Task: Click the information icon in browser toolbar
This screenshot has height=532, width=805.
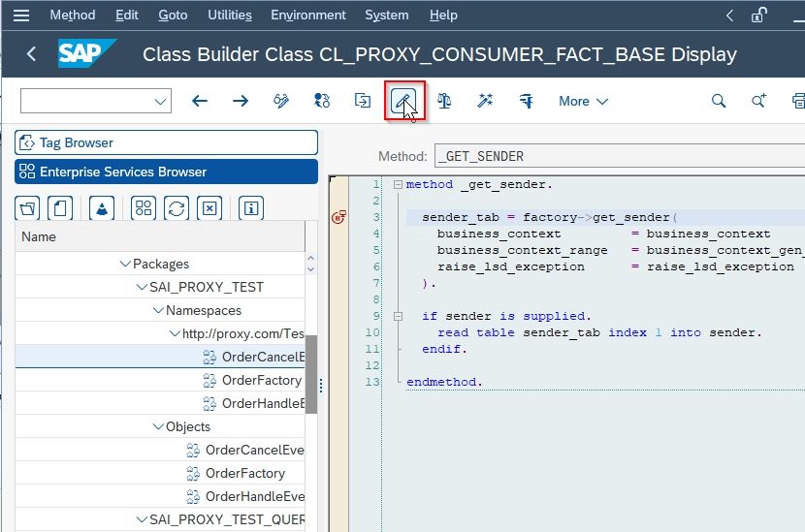Action: click(x=251, y=208)
